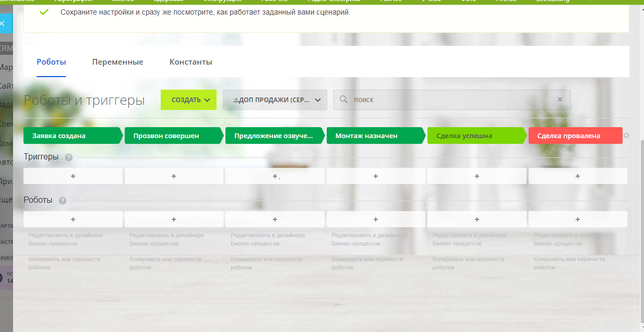Image resolution: width=644 pixels, height=332 pixels.
Task: Add trigger under Предложение озвучено stage
Action: tap(275, 176)
